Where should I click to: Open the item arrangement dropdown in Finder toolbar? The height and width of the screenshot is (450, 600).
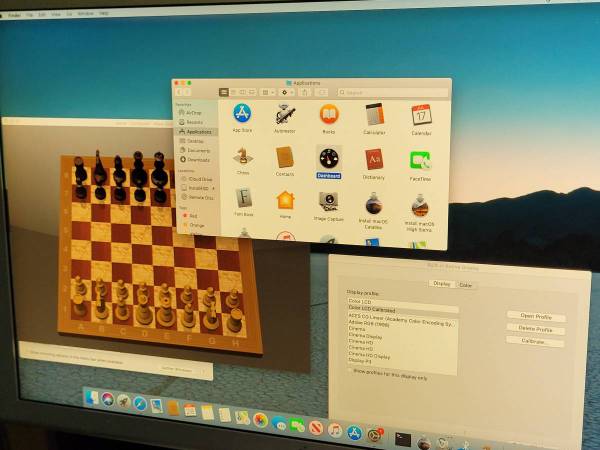coord(268,92)
